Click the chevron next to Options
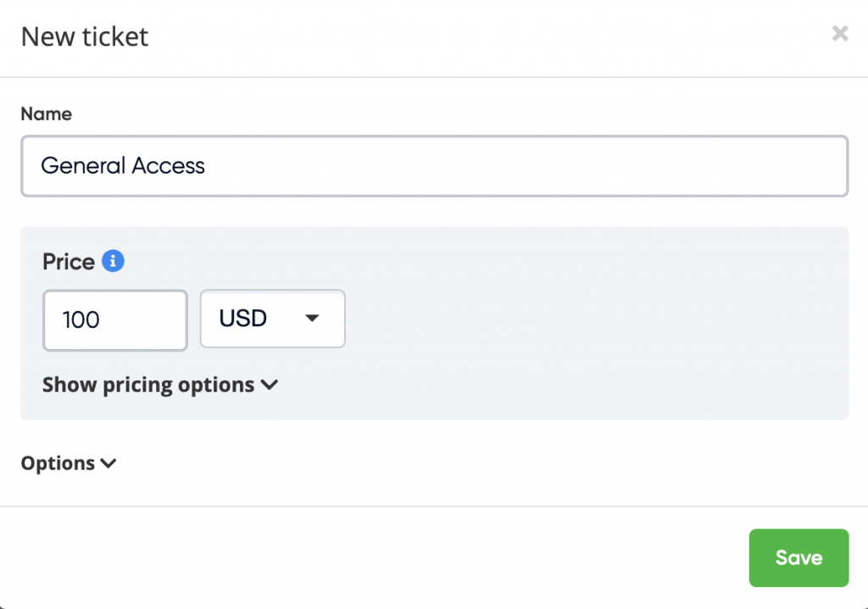The height and width of the screenshot is (609, 868). coord(108,463)
